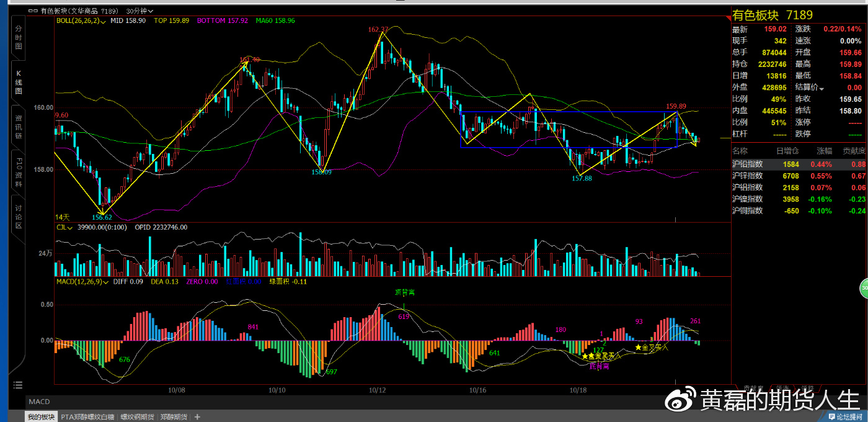Screen dimensions: 868x422
Task: Select the 沪锌指数 row
Action: (x=799, y=176)
